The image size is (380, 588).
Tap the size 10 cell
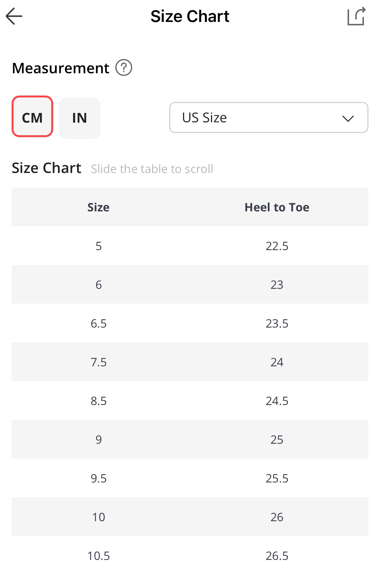[x=99, y=517]
